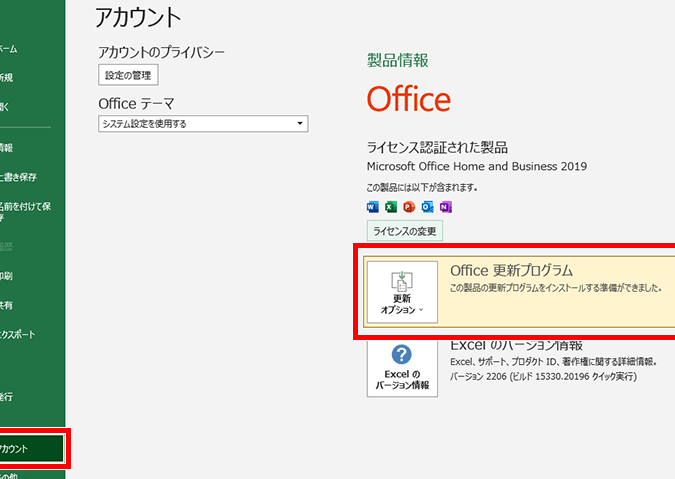Screen dimensions: 675x479
Task: Click the Office テーマ dropdown arrow
Action: [x=299, y=124]
